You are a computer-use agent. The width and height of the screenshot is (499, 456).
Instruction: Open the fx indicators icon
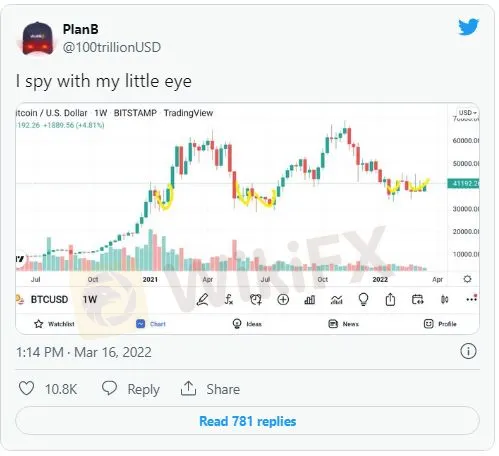229,299
